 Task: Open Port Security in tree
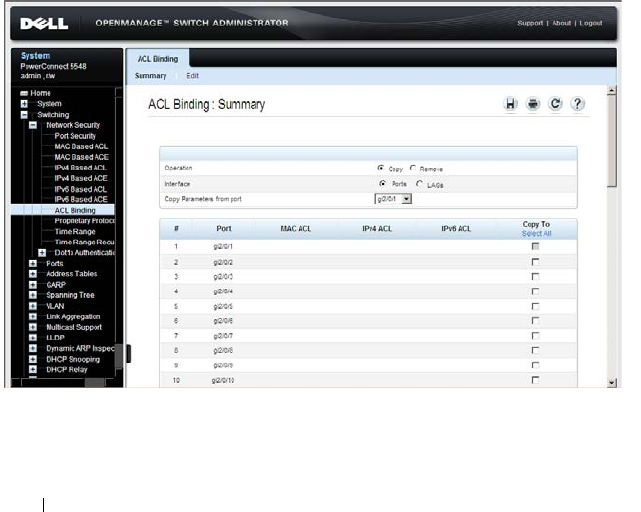pos(75,136)
